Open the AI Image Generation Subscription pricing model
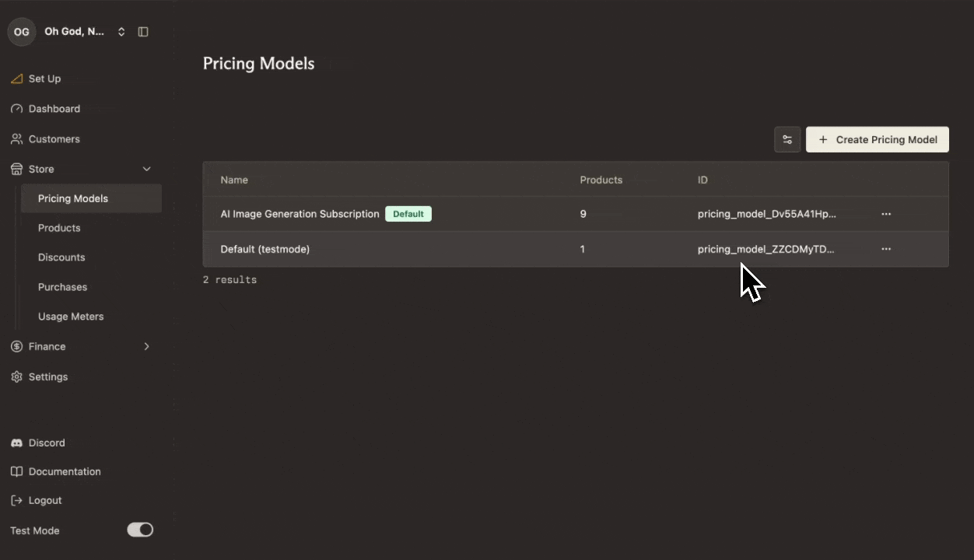This screenshot has height=560, width=974. click(300, 214)
